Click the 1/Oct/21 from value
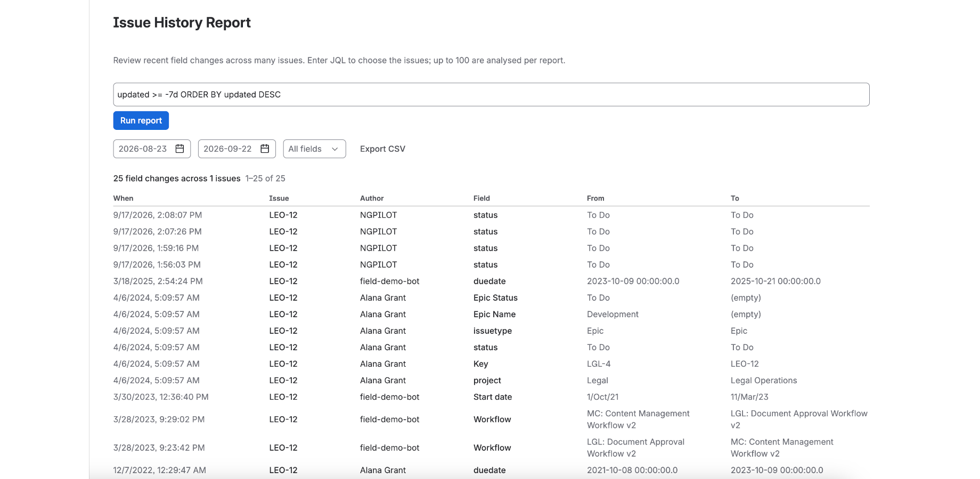This screenshot has width=980, height=479. (x=603, y=397)
